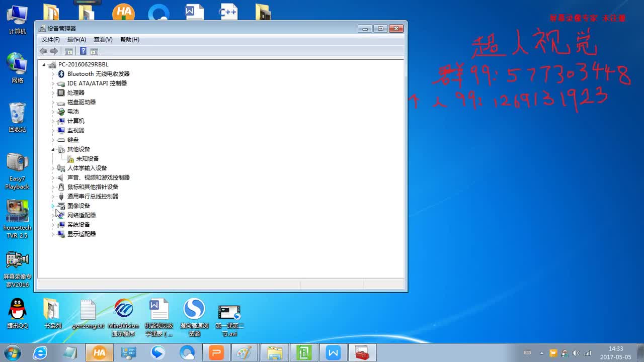Select the Easy7 Playback desktop icon
This screenshot has height=362, width=644.
17,171
